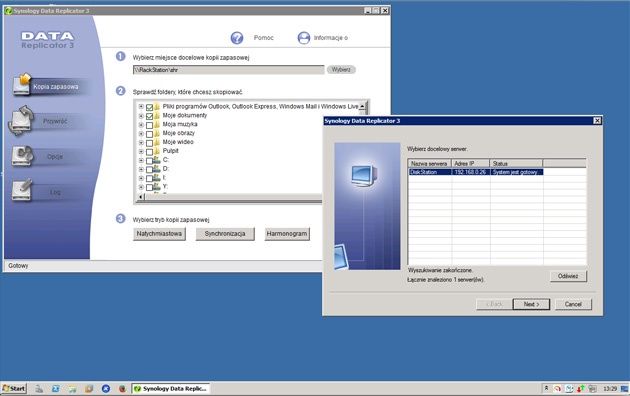Click the folder tree horizontal scroll-left arrow
Viewport: 630px width, 396px height.
tap(141, 197)
